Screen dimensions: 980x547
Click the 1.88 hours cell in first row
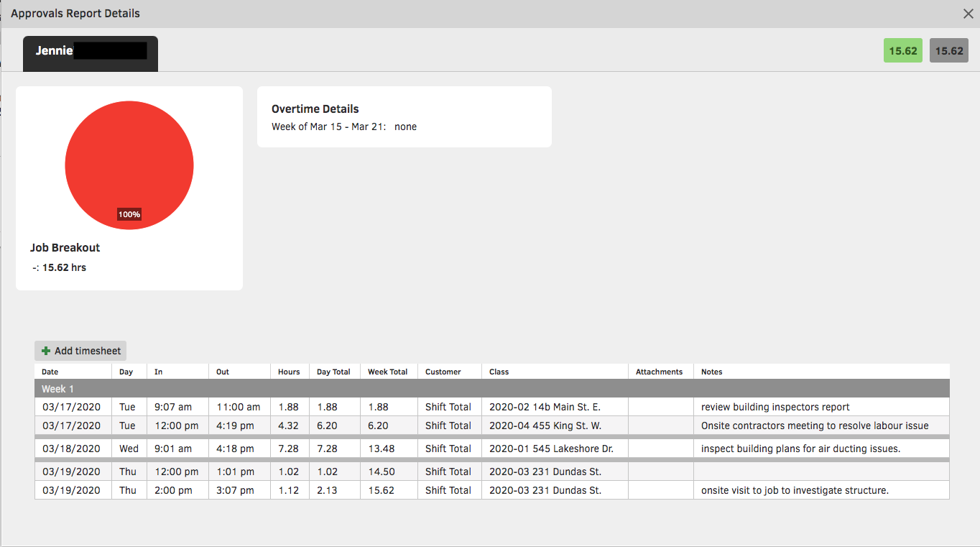pyautogui.click(x=290, y=407)
